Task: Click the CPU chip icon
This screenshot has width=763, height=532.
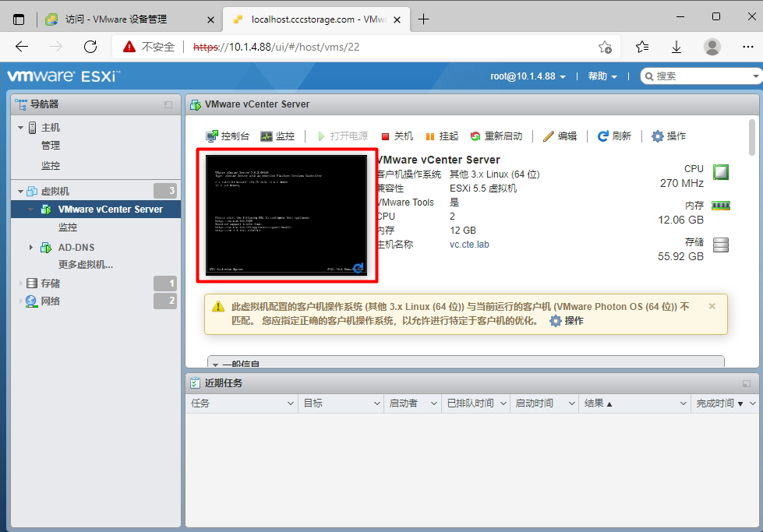Action: pyautogui.click(x=721, y=171)
